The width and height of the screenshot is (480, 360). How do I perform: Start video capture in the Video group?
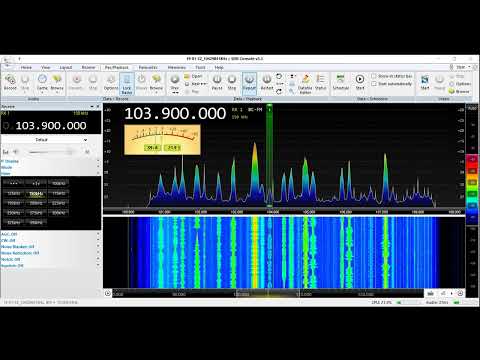(x=425, y=82)
